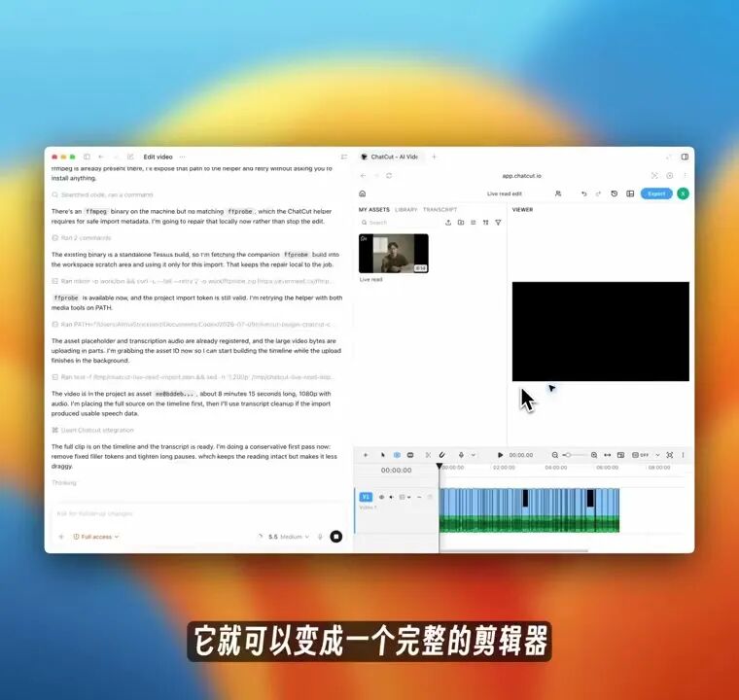
Task: Add attachment with plus in chat input
Action: click(61, 537)
